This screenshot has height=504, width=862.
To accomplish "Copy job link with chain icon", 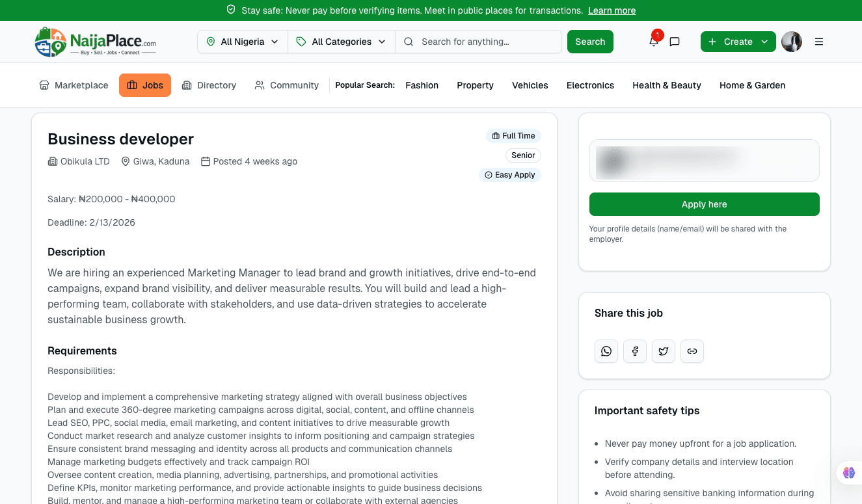I will click(692, 351).
